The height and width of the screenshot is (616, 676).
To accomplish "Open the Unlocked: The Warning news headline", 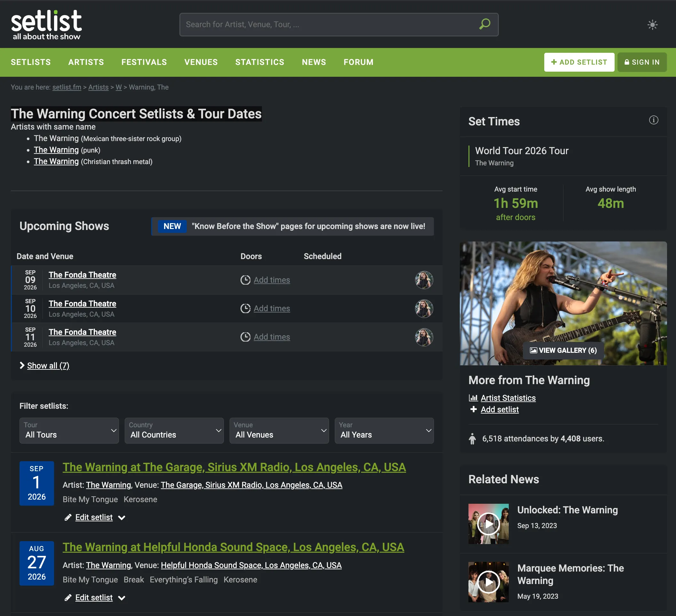I will click(x=567, y=510).
